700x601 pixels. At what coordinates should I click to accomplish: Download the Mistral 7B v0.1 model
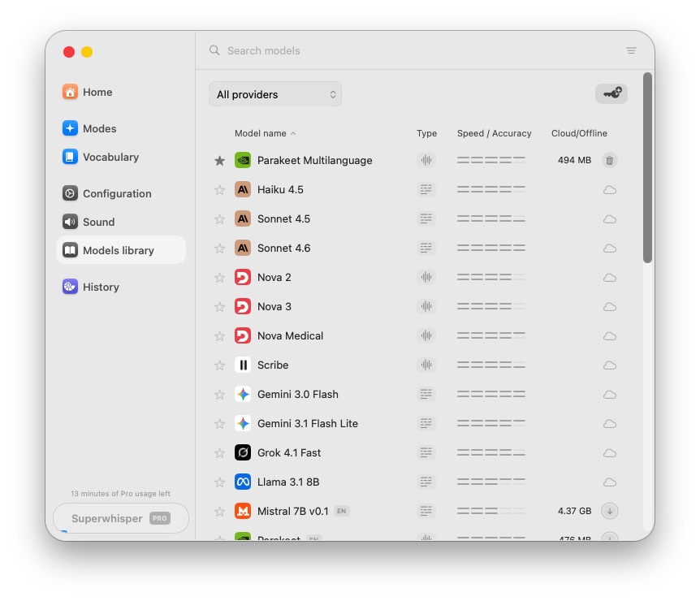[x=609, y=511]
